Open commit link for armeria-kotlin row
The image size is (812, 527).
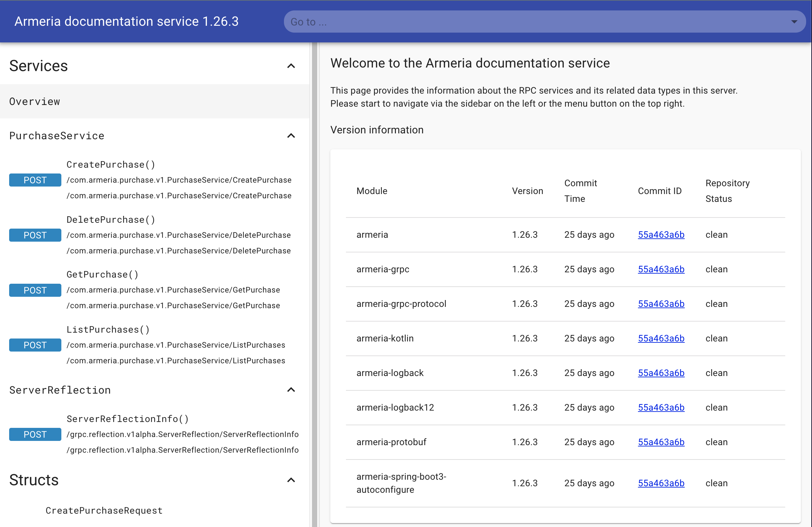(x=661, y=338)
